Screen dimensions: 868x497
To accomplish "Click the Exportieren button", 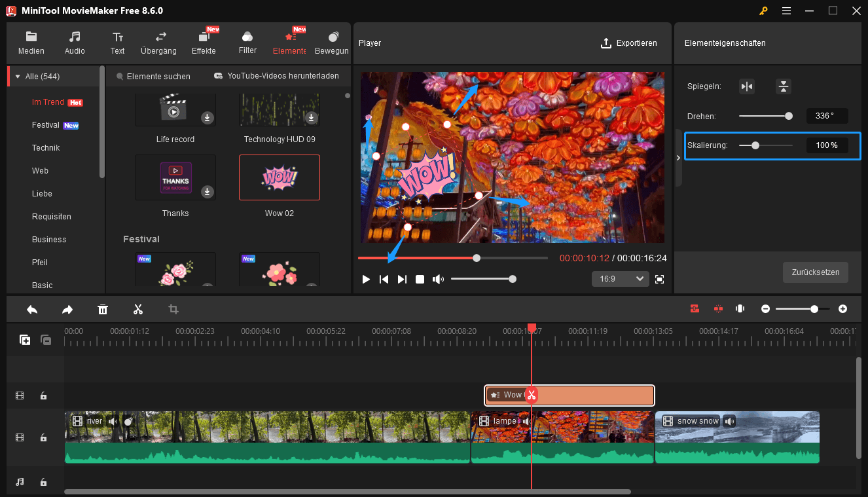I will click(629, 43).
